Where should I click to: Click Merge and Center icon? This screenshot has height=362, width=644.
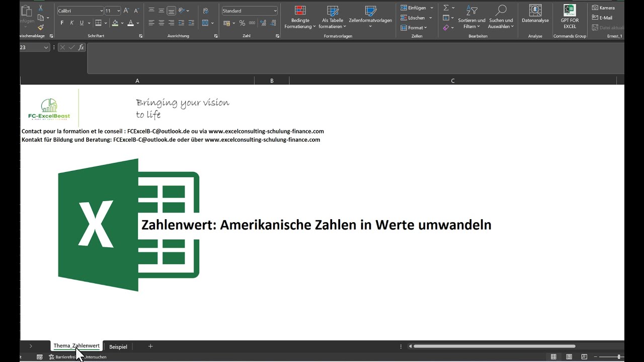tap(205, 23)
